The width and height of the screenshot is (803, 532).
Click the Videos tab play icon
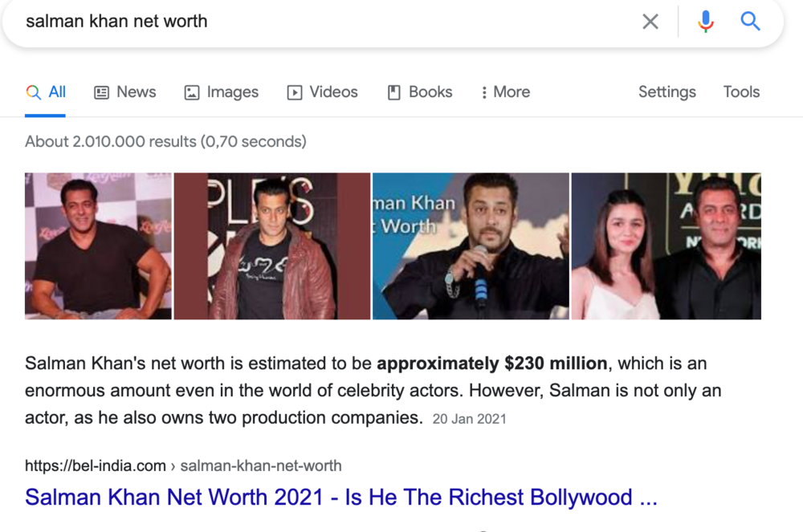tap(295, 92)
